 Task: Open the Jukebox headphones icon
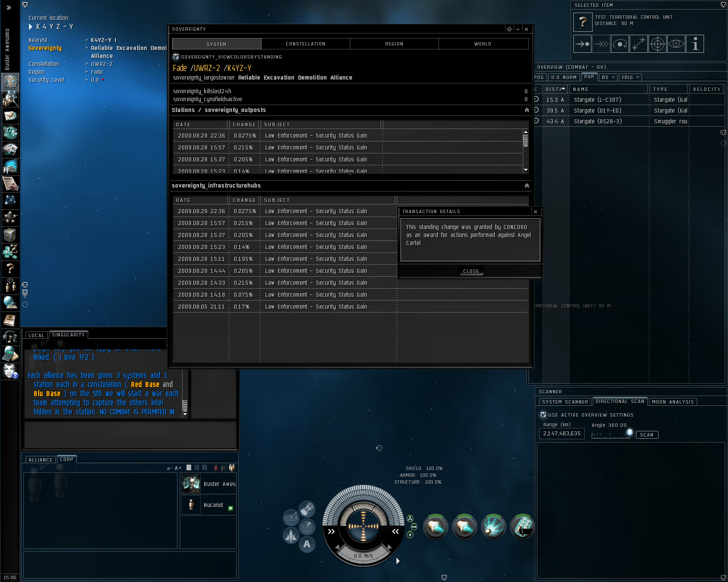coord(10,337)
